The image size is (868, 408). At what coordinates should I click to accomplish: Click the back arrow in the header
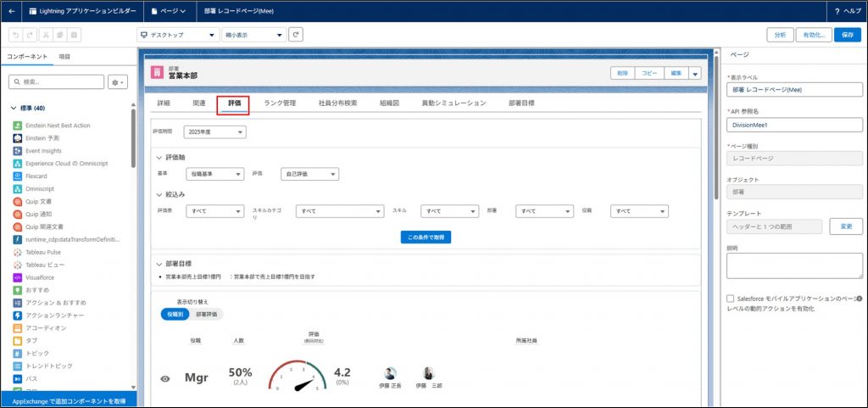11,11
